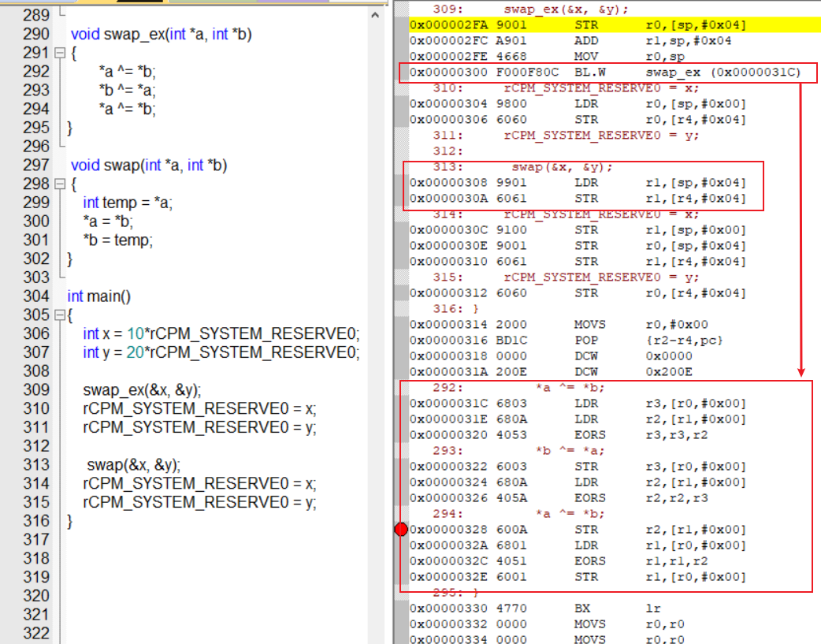The image size is (821, 644).
Task: Click the 'void swap_ex(int *a, int *b)' declaration
Action: click(x=162, y=34)
